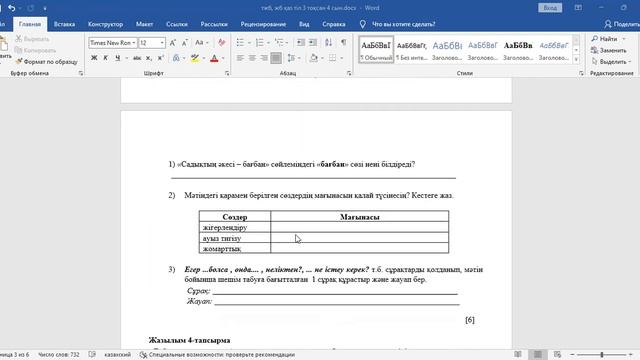Screen dimensions: 640x360
Task: Open Text Effects icon
Action: [176, 58]
